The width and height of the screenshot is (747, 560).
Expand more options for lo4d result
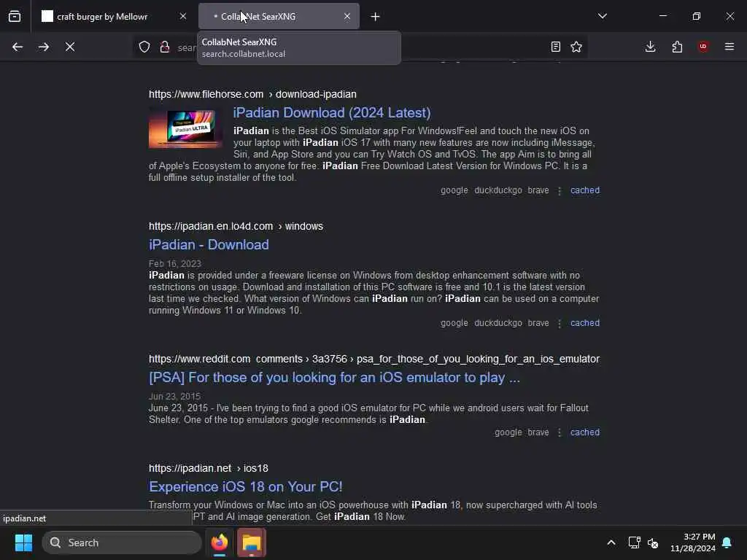(560, 323)
